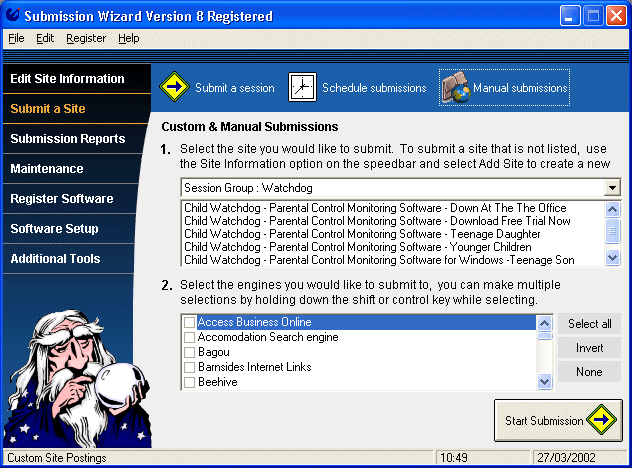Open Software Setup section
This screenshot has width=632, height=468.
pos(69,229)
